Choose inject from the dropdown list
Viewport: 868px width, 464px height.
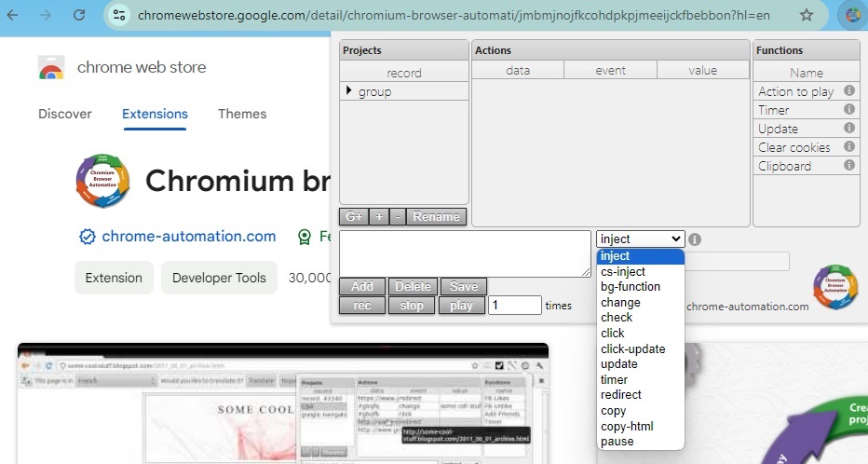(641, 256)
